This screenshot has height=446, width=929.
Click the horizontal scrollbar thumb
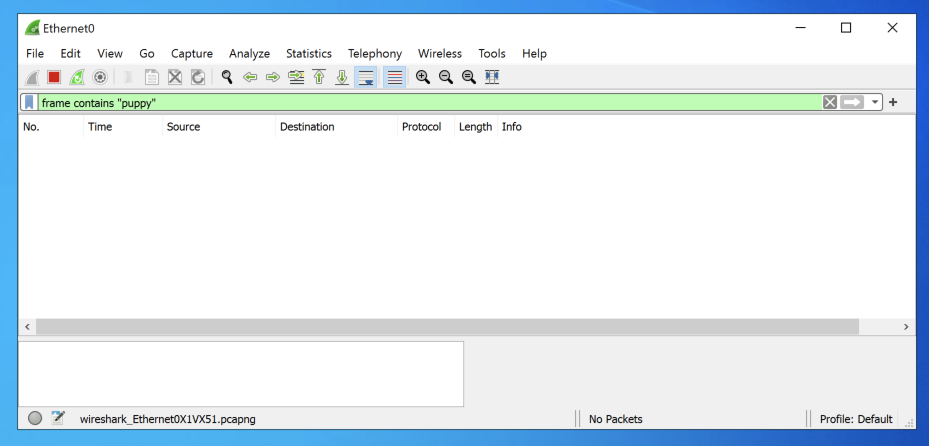[447, 326]
